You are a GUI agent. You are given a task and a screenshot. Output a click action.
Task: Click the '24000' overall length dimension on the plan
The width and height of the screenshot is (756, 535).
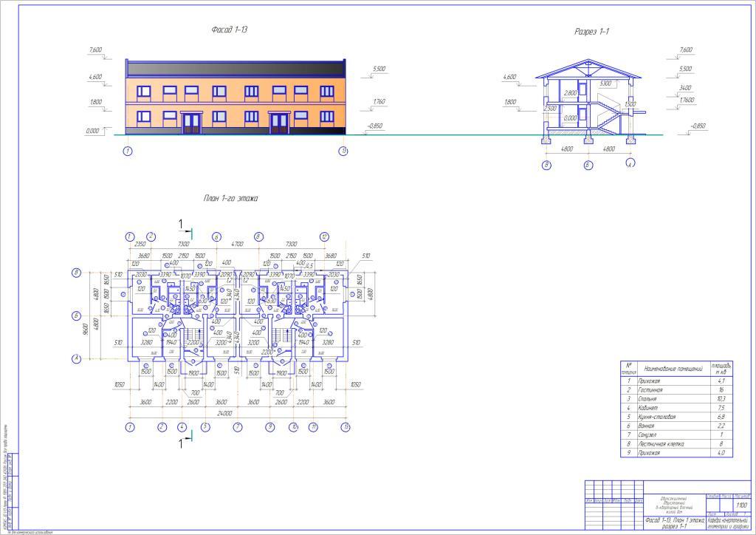(224, 413)
